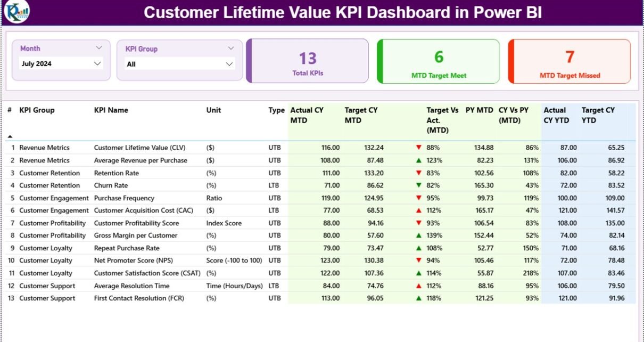Collapse the Month slicer header chevron
Screen dimensions: 644x342
coord(98,48)
